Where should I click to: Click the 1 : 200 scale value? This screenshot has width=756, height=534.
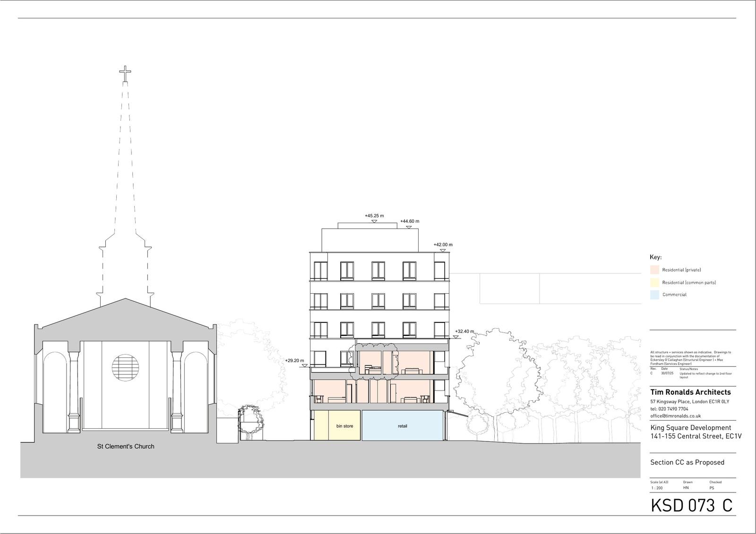656,488
